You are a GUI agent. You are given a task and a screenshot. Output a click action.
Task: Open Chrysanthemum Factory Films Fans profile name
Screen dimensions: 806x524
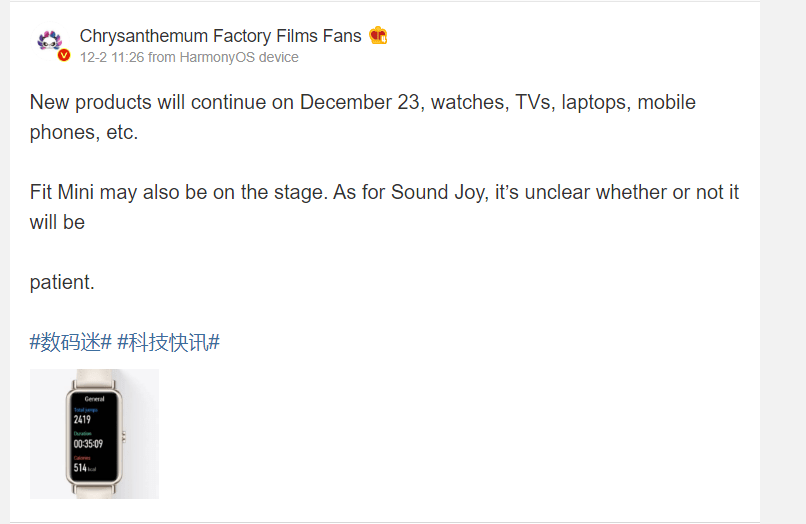(x=221, y=36)
